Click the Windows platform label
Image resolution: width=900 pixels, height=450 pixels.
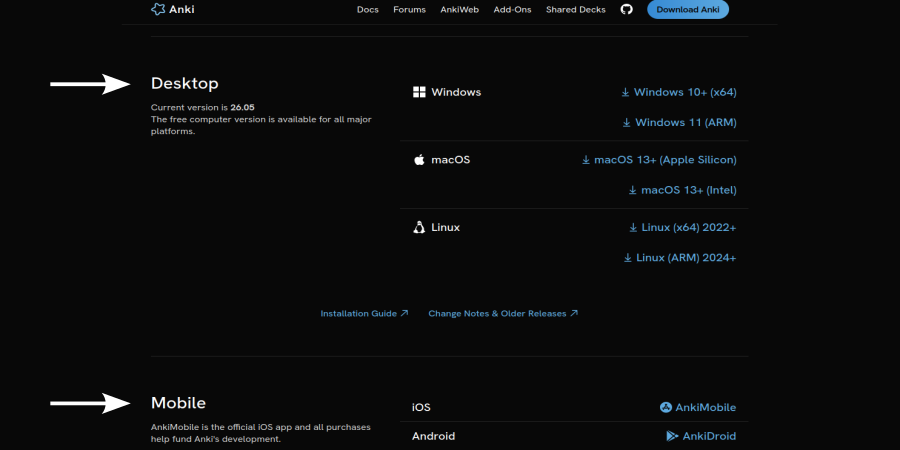click(456, 92)
